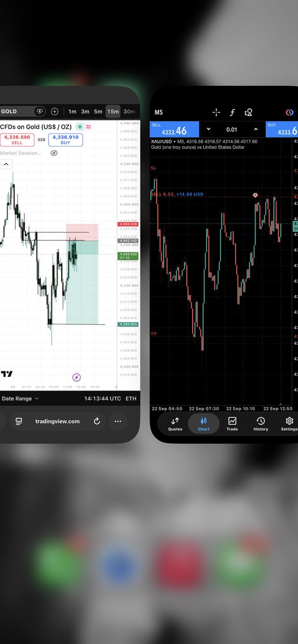Tap the green market status dot
Screen dimensions: 298x644
click(79, 127)
